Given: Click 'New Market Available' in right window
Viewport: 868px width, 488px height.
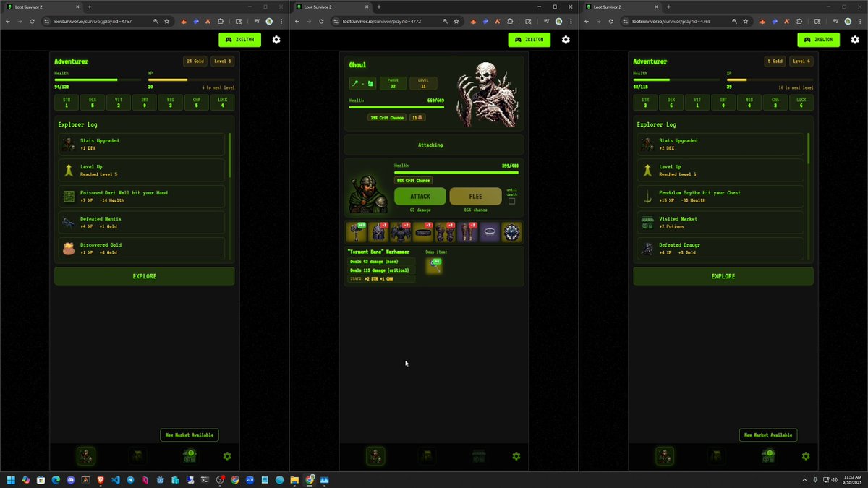Looking at the screenshot, I should click(x=768, y=435).
